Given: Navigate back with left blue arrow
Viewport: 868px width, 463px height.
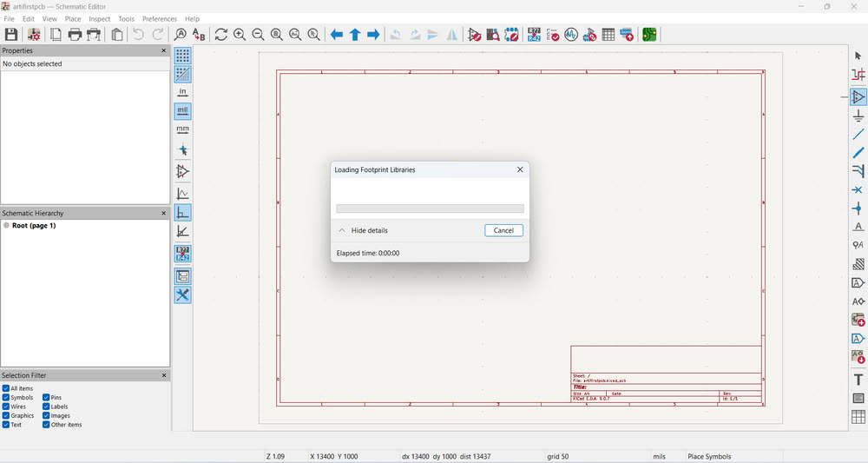Looking at the screenshot, I should pos(337,35).
